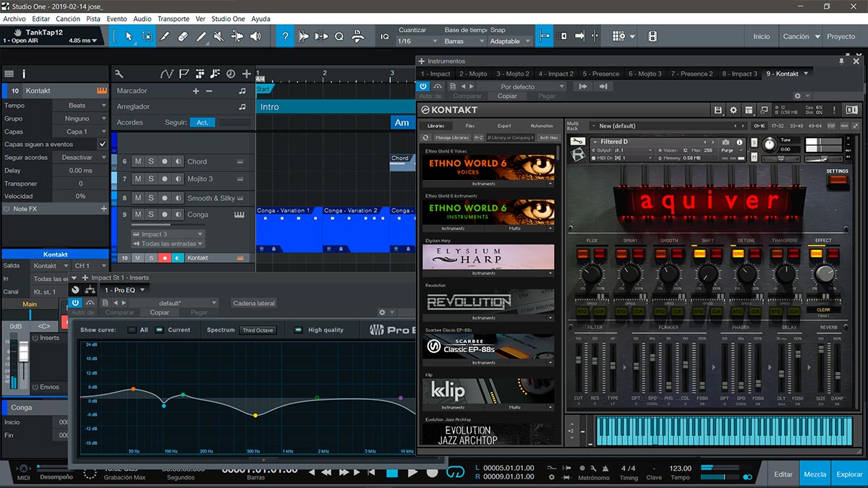Viewport: 868px width, 488px height.
Task: Click the Mezcla button
Action: [x=815, y=474]
